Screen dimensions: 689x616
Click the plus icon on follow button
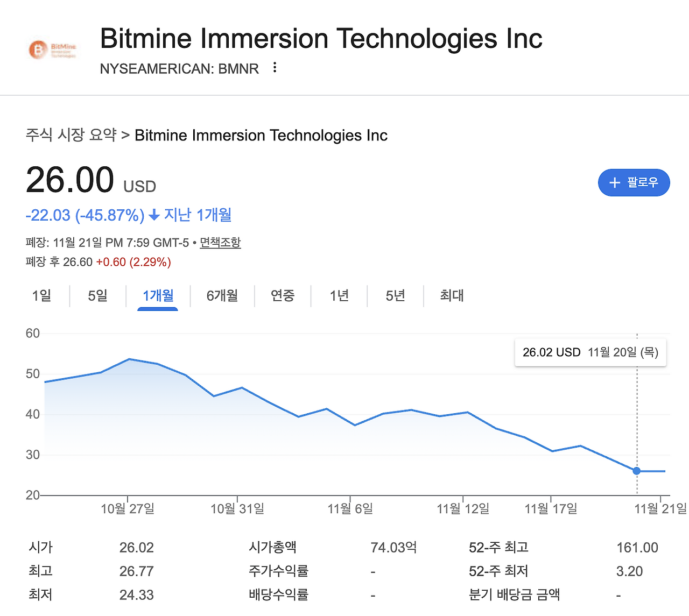615,183
